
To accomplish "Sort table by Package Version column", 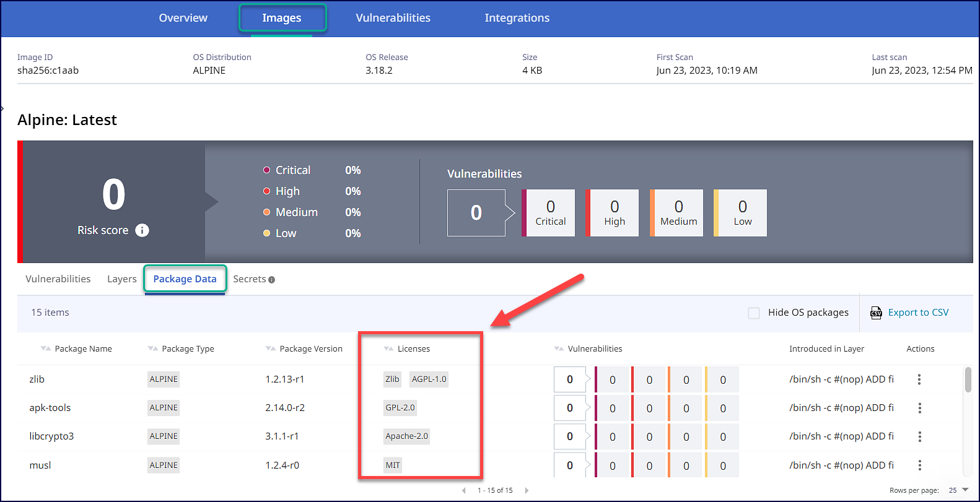I will (x=310, y=349).
